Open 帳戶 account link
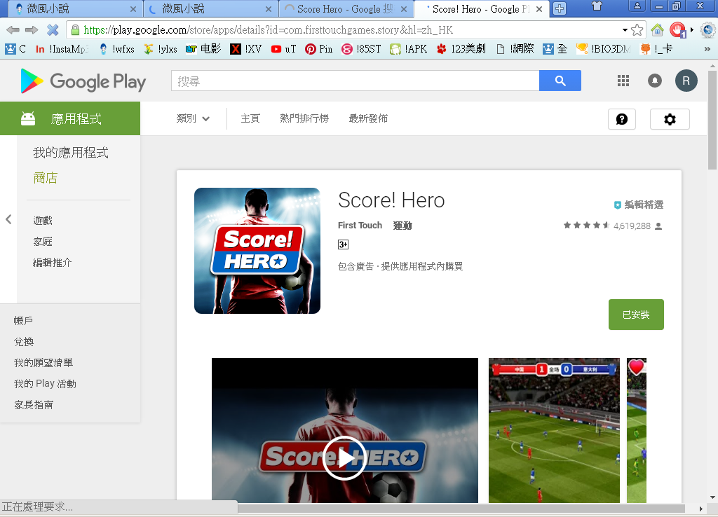 click(x=23, y=321)
